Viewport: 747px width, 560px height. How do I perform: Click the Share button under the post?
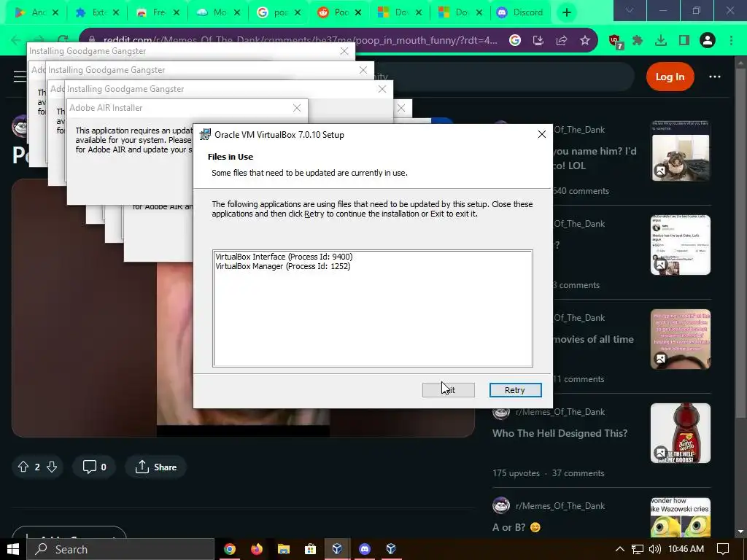point(156,467)
